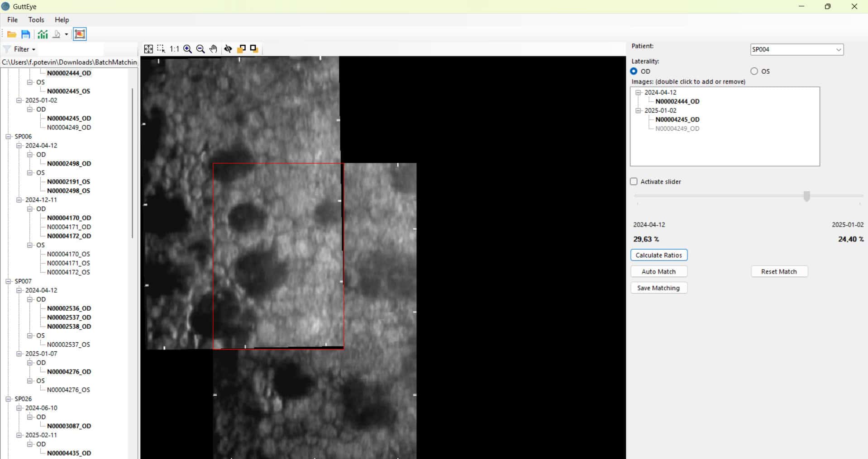Open the Tools menu
The height and width of the screenshot is (459, 868).
[x=36, y=20]
